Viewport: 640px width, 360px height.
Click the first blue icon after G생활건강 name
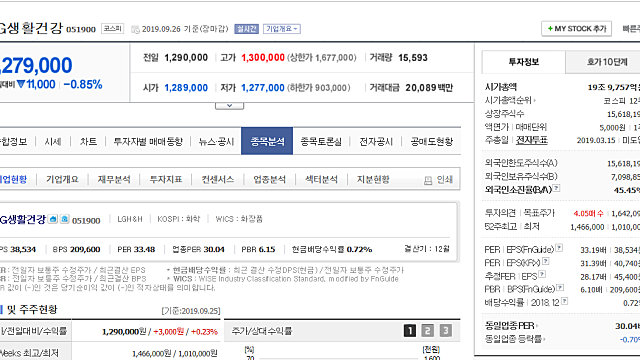(x=53, y=219)
